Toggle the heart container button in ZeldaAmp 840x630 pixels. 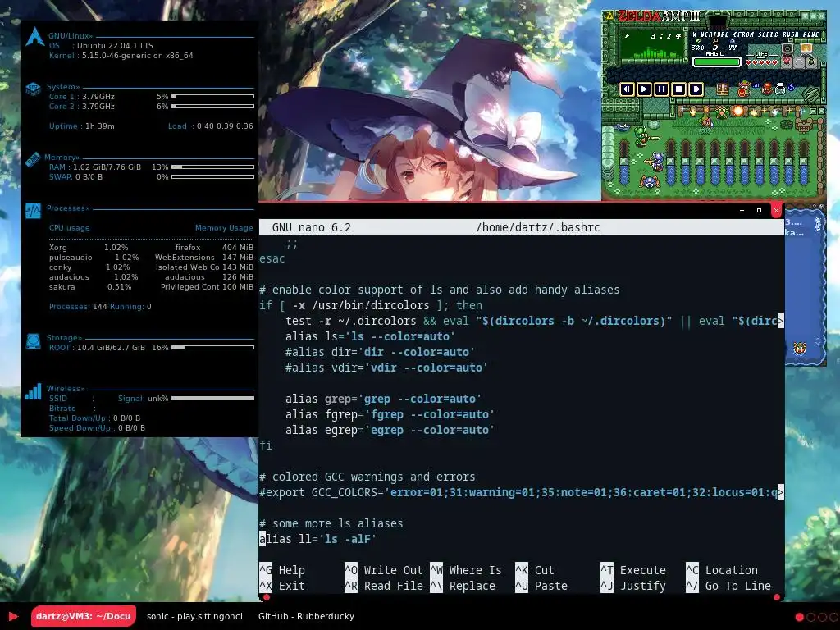point(787,62)
